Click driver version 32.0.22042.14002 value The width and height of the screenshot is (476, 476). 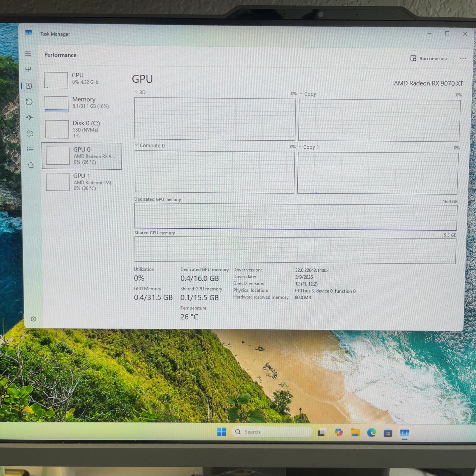[312, 270]
